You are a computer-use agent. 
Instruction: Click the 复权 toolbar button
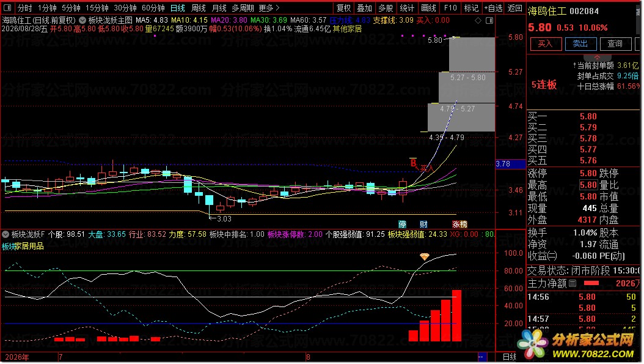(x=343, y=8)
